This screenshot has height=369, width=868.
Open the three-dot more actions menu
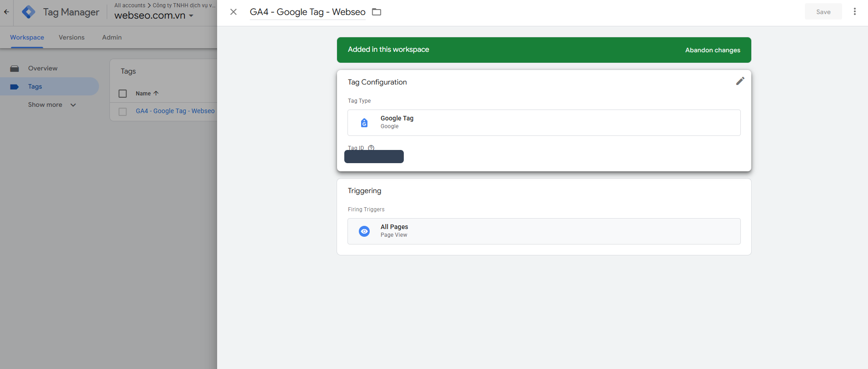pos(854,12)
